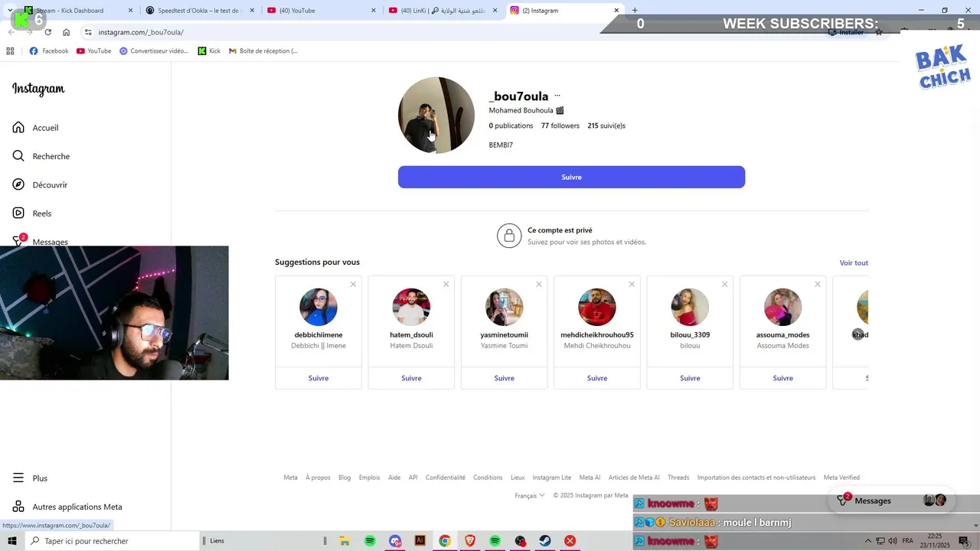
Task: Open the Reels icon in sidebar
Action: (x=18, y=213)
